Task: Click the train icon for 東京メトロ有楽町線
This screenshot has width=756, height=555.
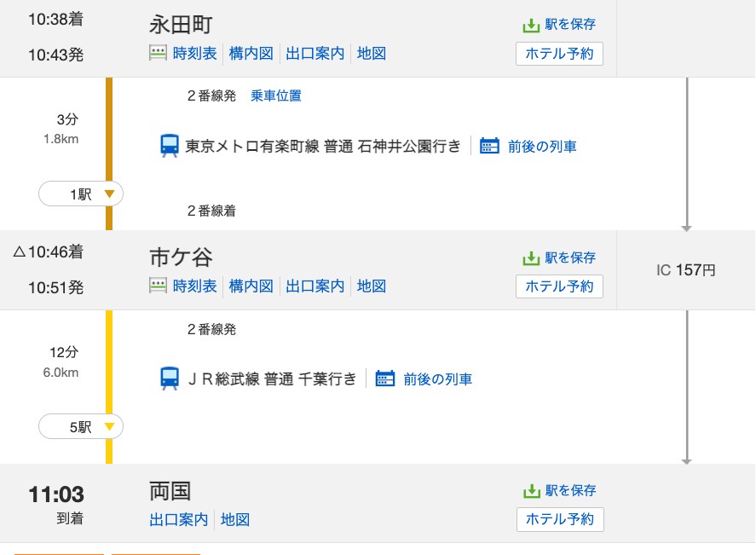Action: tap(170, 146)
